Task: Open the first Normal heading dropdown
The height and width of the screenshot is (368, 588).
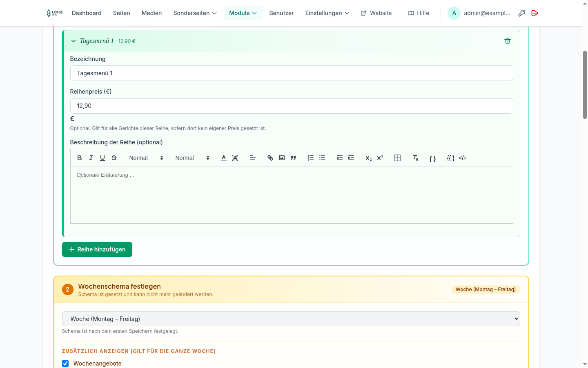Action: (146, 158)
